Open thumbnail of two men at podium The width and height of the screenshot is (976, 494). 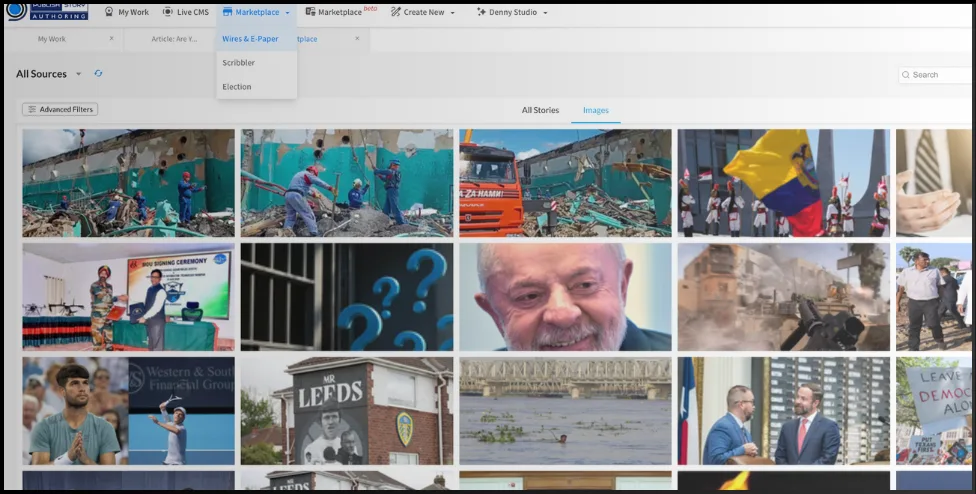click(x=784, y=411)
